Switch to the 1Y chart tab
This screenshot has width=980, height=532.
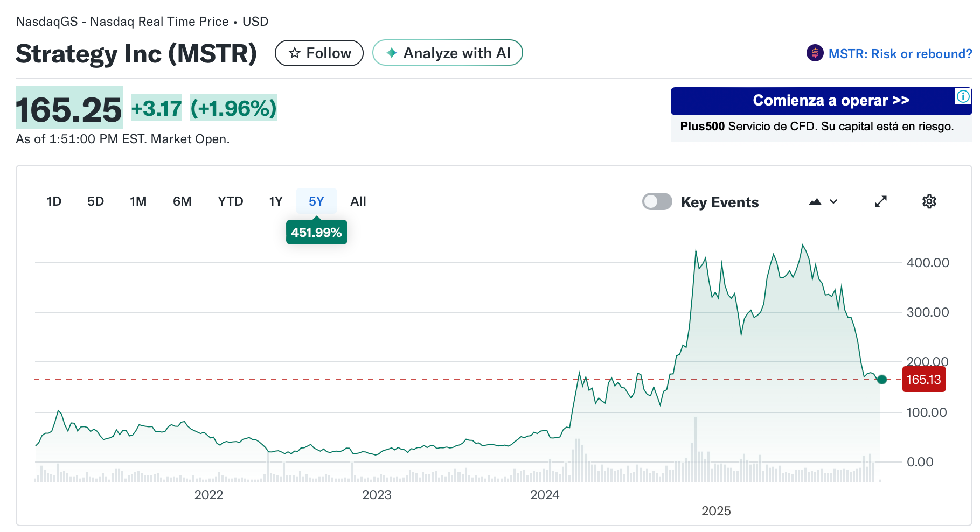pyautogui.click(x=275, y=201)
